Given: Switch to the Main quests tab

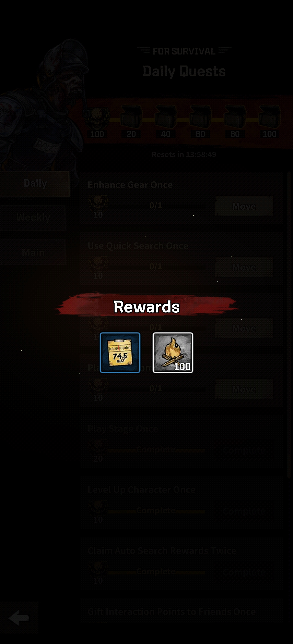Looking at the screenshot, I should click(x=33, y=252).
